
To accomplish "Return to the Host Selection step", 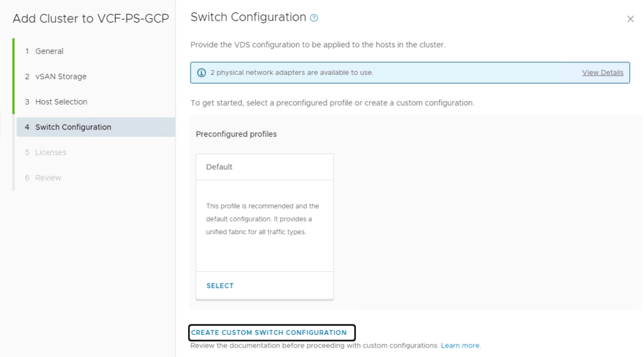I will tap(61, 101).
